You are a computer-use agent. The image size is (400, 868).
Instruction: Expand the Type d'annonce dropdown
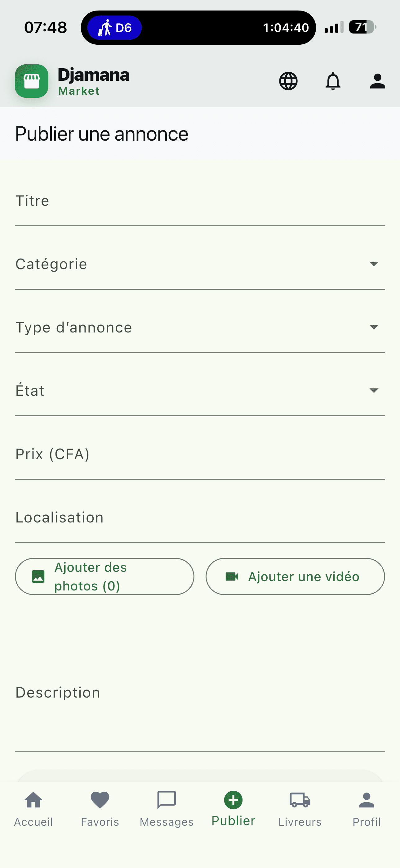point(200,328)
